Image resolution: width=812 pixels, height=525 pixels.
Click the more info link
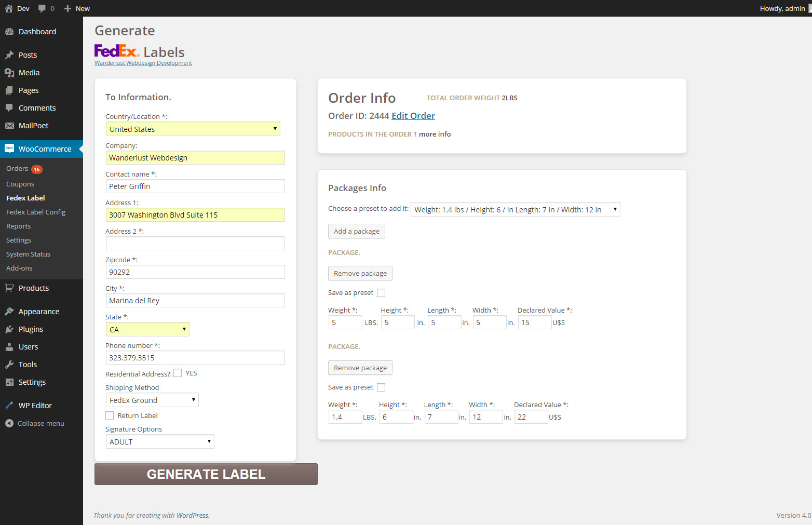pyautogui.click(x=435, y=134)
